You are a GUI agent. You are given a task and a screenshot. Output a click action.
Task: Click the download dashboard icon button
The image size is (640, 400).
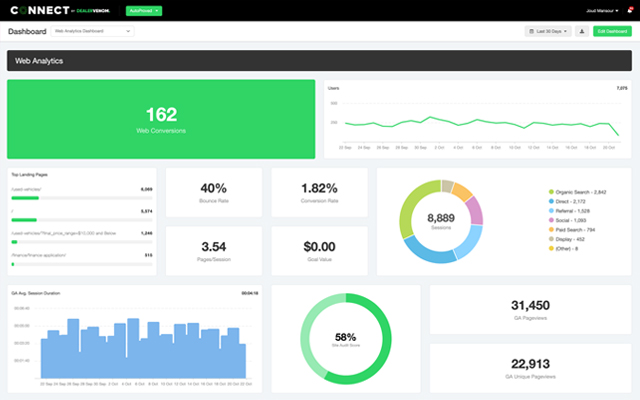(582, 31)
